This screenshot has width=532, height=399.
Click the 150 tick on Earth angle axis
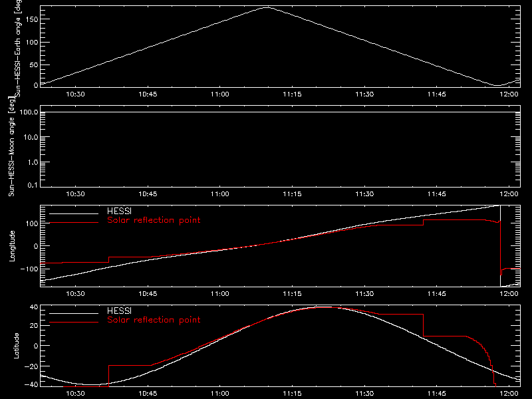click(31, 19)
